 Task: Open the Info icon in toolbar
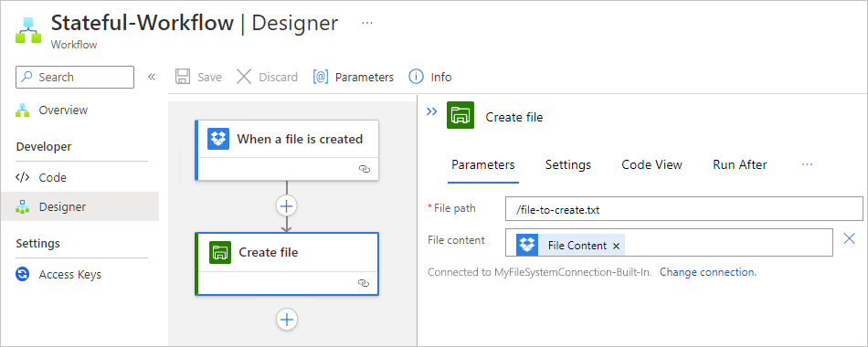coord(429,77)
